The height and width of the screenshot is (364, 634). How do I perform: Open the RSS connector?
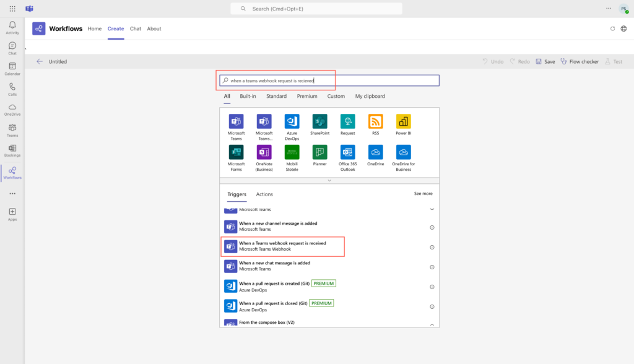375,121
